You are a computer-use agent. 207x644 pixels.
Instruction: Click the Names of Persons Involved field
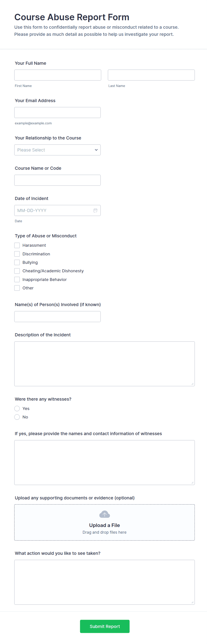coord(57,317)
